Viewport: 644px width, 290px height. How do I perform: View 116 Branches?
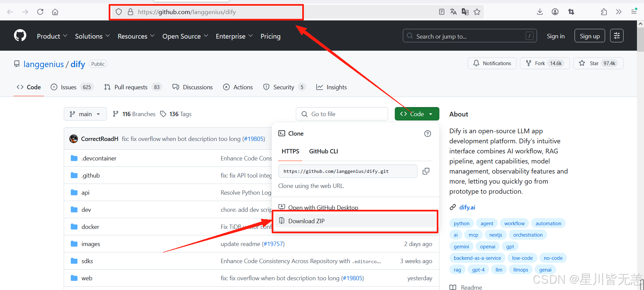134,114
